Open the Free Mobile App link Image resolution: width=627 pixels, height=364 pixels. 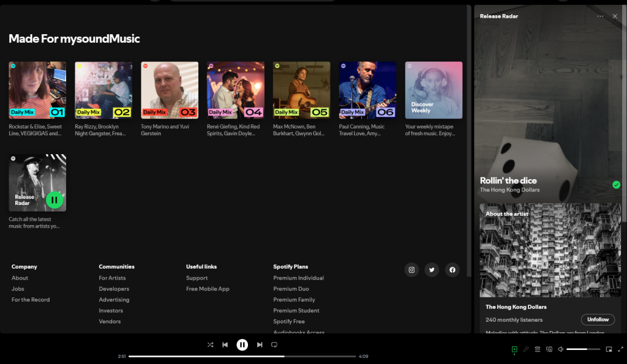click(208, 289)
